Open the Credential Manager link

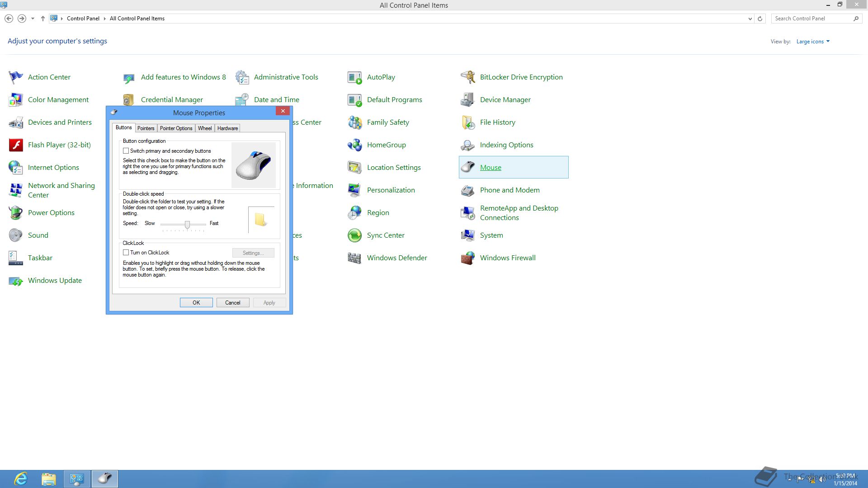click(172, 100)
